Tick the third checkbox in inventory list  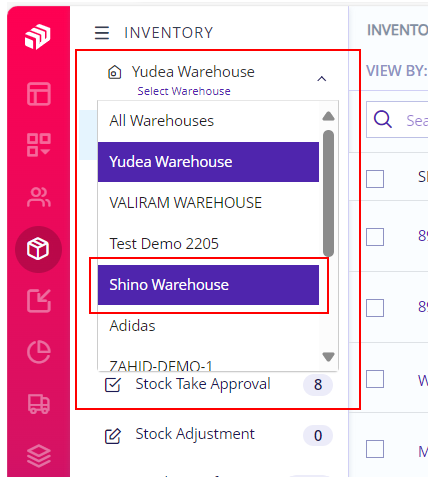click(x=375, y=308)
